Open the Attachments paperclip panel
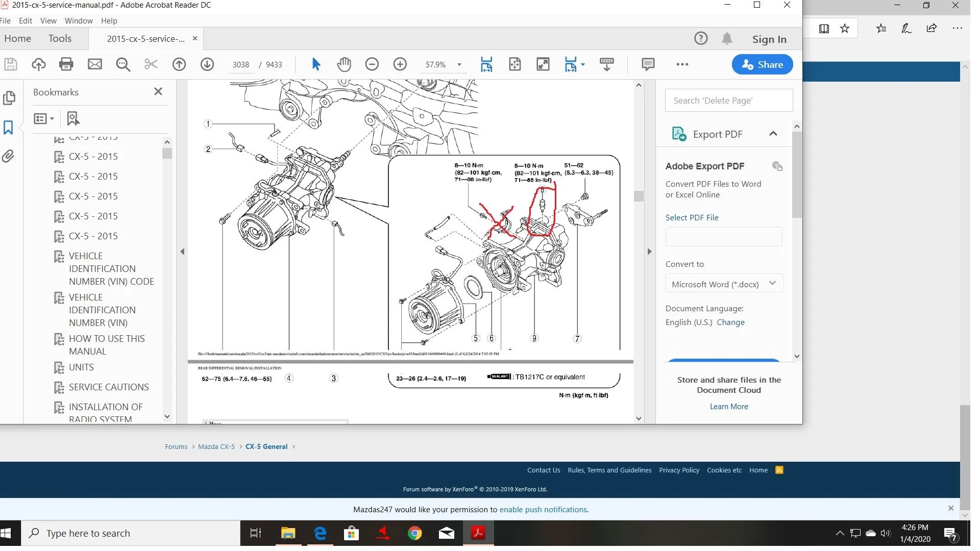Image resolution: width=980 pixels, height=551 pixels. pyautogui.click(x=8, y=156)
